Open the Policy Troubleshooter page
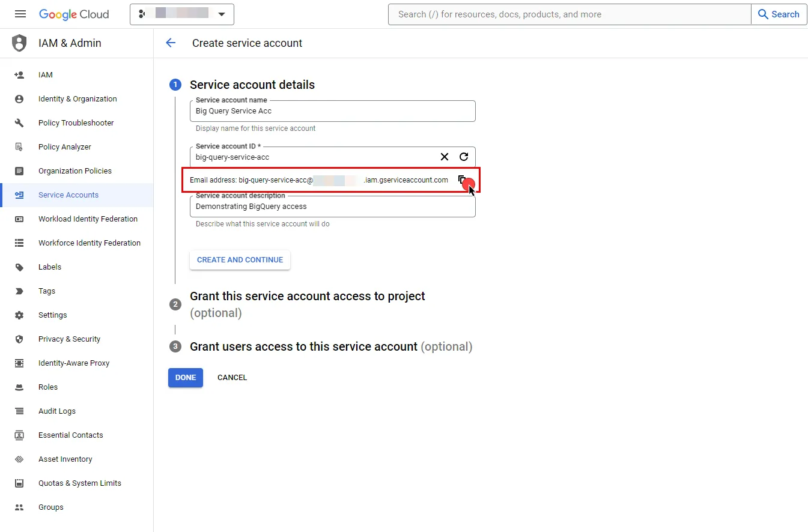 point(76,122)
